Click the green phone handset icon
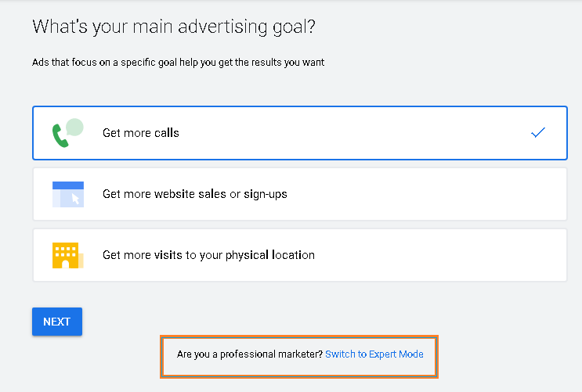Image resolution: width=582 pixels, height=392 pixels. click(60, 135)
